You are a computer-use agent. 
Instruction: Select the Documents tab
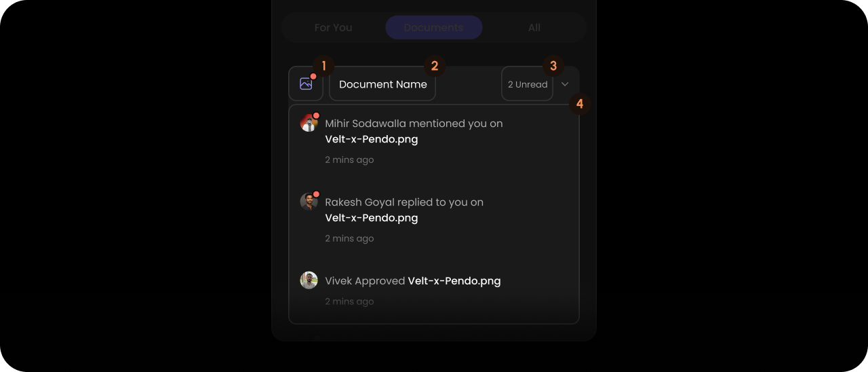coord(434,28)
